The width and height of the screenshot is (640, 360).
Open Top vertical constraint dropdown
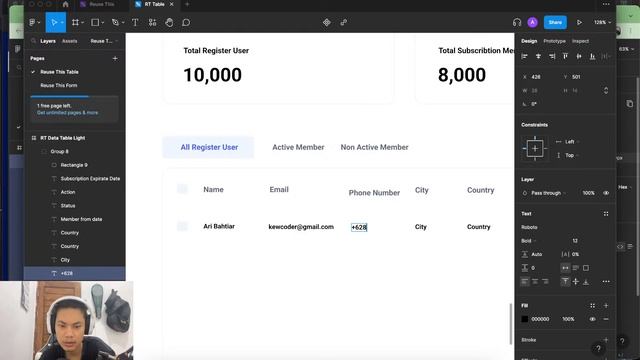[572, 155]
